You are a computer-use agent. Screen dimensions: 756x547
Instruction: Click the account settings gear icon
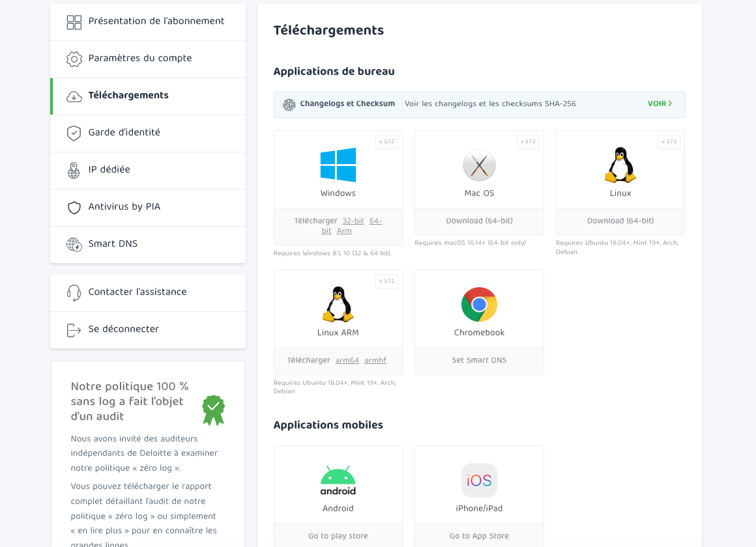point(74,59)
